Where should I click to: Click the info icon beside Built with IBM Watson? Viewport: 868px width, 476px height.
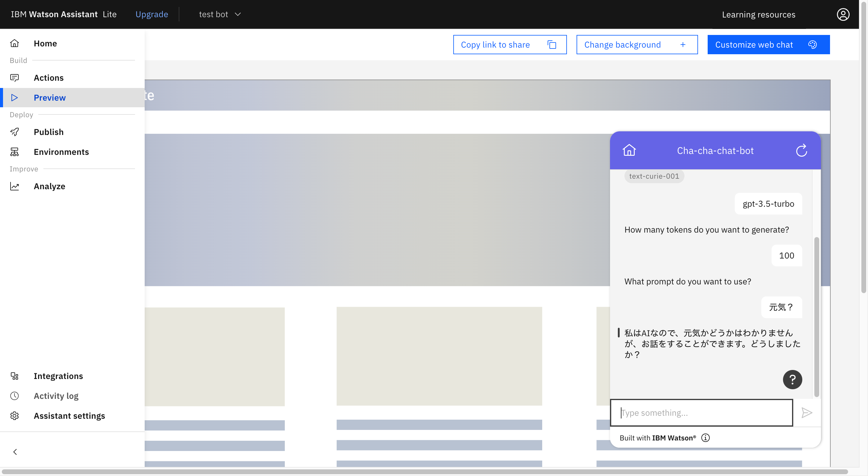pyautogui.click(x=705, y=438)
